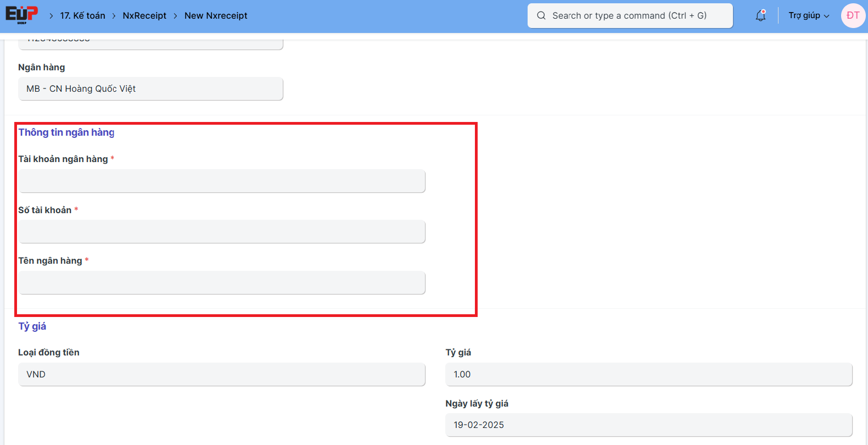Navigate to NxReceipt breadcrumb link
The image size is (868, 445).
[144, 16]
